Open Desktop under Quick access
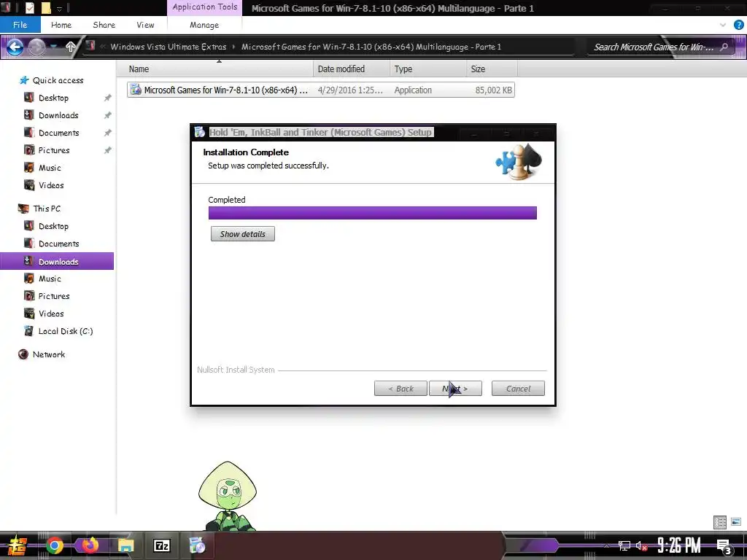Viewport: 747px width, 560px height. coord(53,98)
